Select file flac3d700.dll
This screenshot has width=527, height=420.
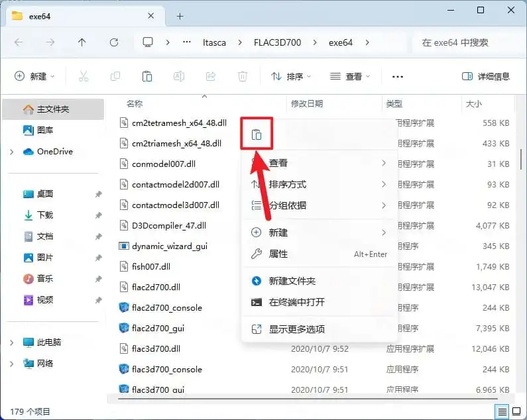pos(156,348)
